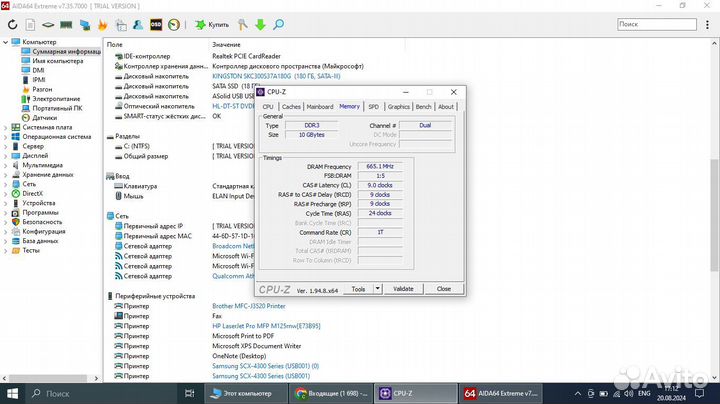Click Close button in CPU-Z

(444, 289)
